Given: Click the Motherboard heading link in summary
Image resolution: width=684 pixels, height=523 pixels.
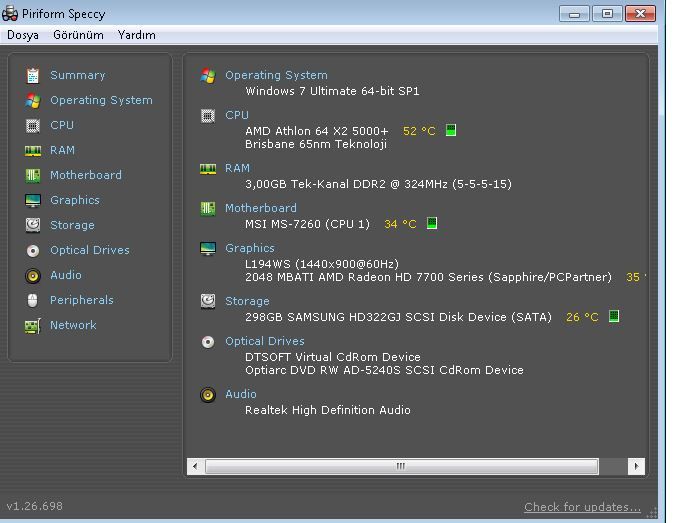Looking at the screenshot, I should 261,209.
